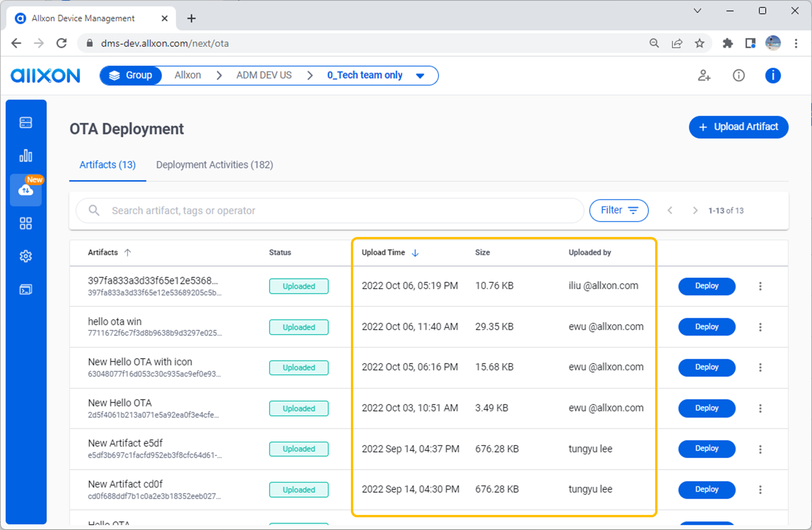
Task: Open the Filter panel
Action: click(618, 210)
